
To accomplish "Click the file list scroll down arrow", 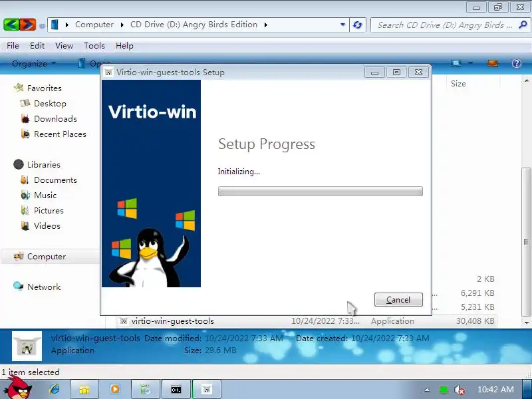I will [527, 323].
